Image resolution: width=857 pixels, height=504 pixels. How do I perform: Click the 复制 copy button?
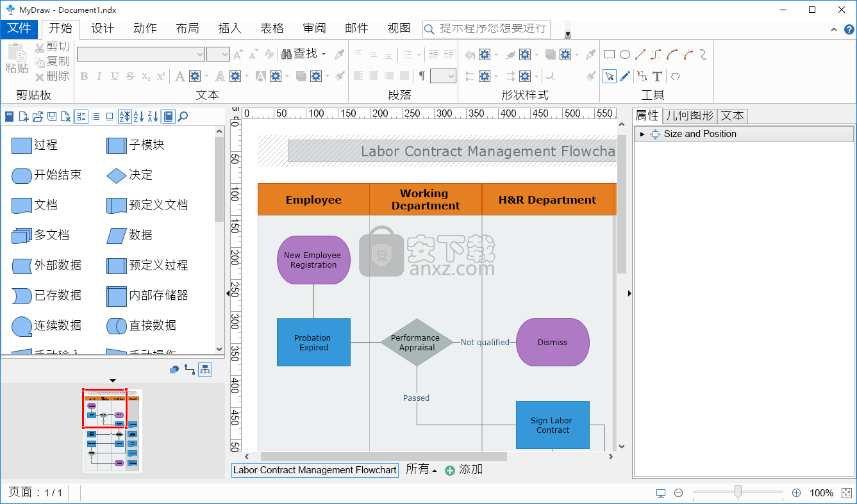(x=53, y=61)
